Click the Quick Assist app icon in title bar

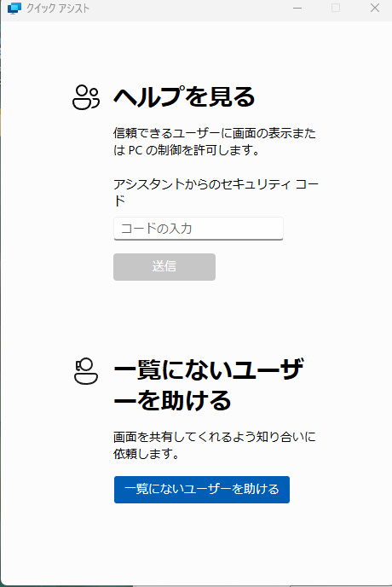point(14,8)
